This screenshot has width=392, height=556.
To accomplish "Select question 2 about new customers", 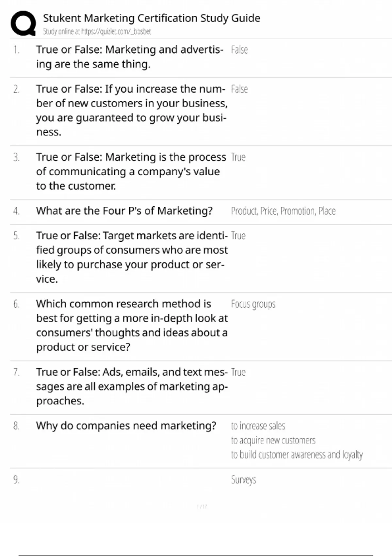I will (x=131, y=110).
